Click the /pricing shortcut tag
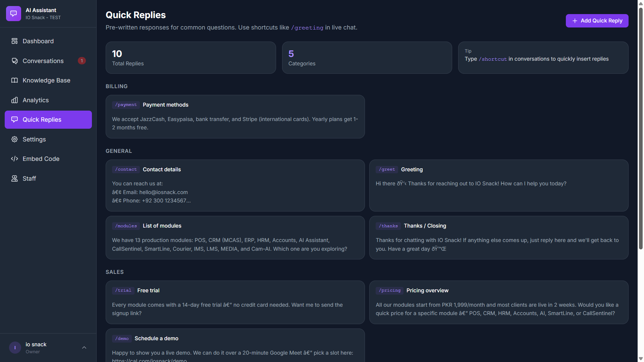The height and width of the screenshot is (362, 644). pos(389,291)
